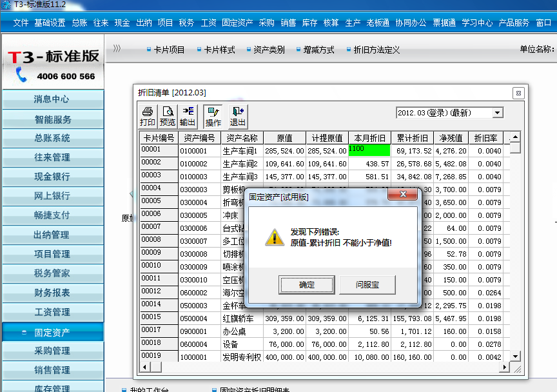The height and width of the screenshot is (392, 557).
Task: Click the green 本月折旧 cell containing 1100
Action: point(369,150)
